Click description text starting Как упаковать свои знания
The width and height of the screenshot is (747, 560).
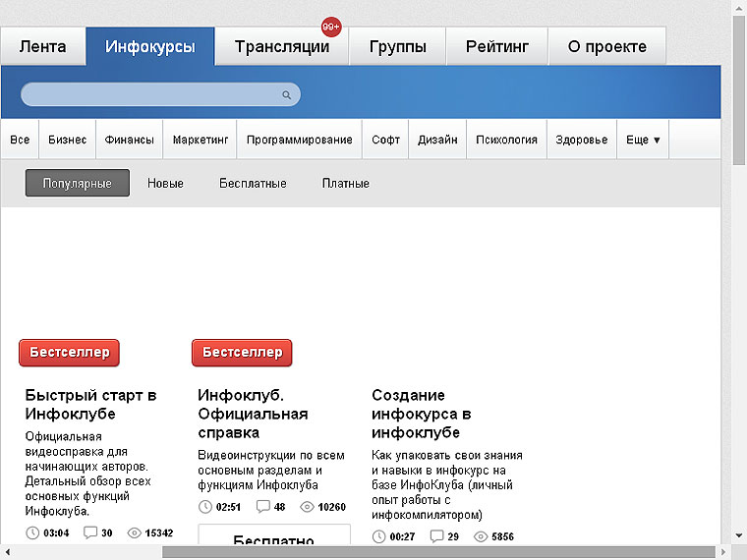coord(447,484)
